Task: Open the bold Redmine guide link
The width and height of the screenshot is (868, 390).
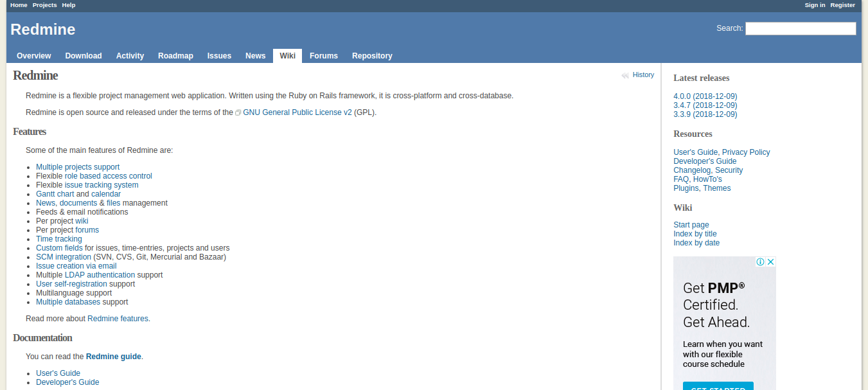Action: 114,357
